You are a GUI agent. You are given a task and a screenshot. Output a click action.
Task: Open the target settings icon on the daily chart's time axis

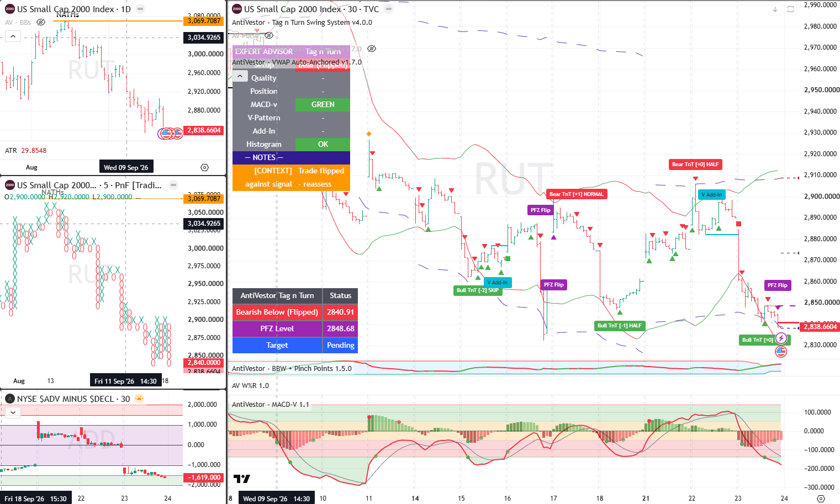pos(204,167)
